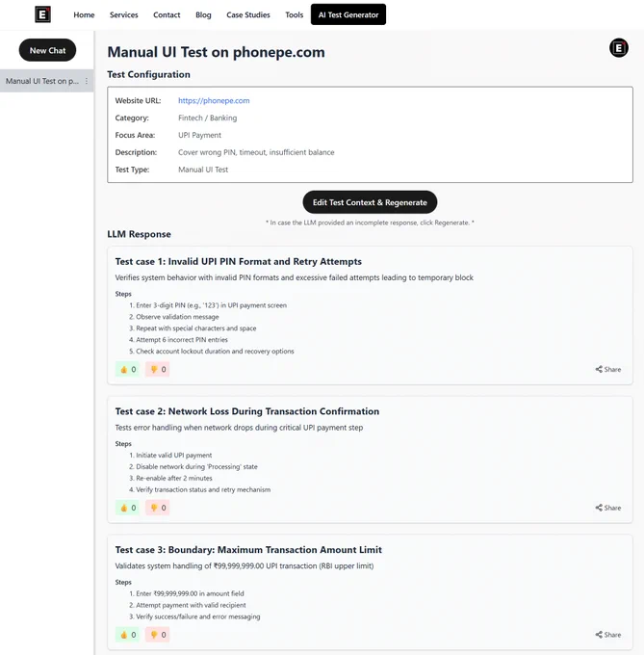The width and height of the screenshot is (644, 655).
Task: Open the three-dot menu of the chat entry
Action: click(x=87, y=81)
